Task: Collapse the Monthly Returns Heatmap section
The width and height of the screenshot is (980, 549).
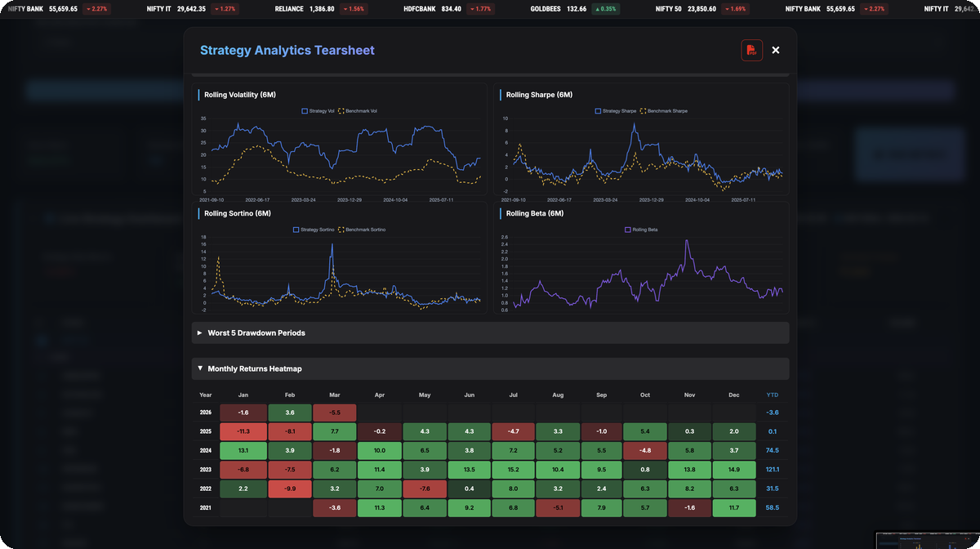Action: 490,368
